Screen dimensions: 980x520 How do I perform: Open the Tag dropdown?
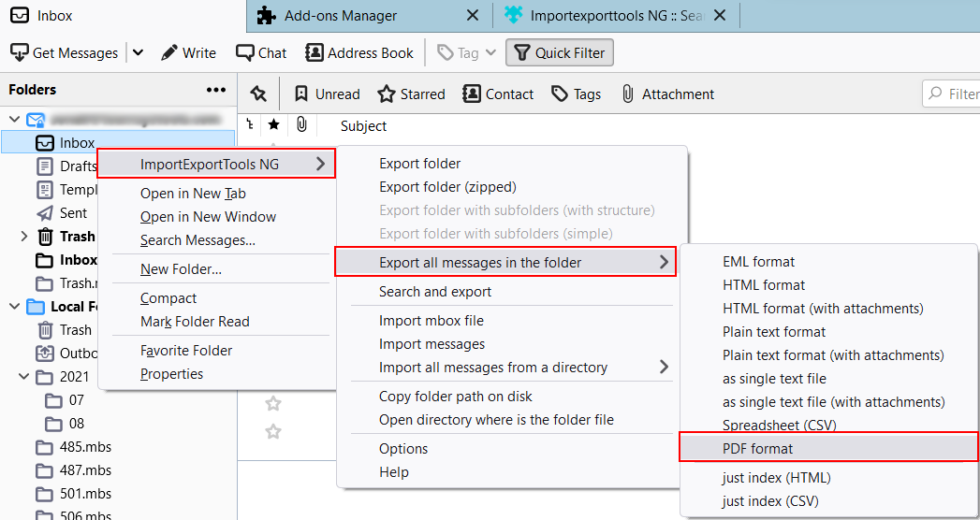coord(467,53)
